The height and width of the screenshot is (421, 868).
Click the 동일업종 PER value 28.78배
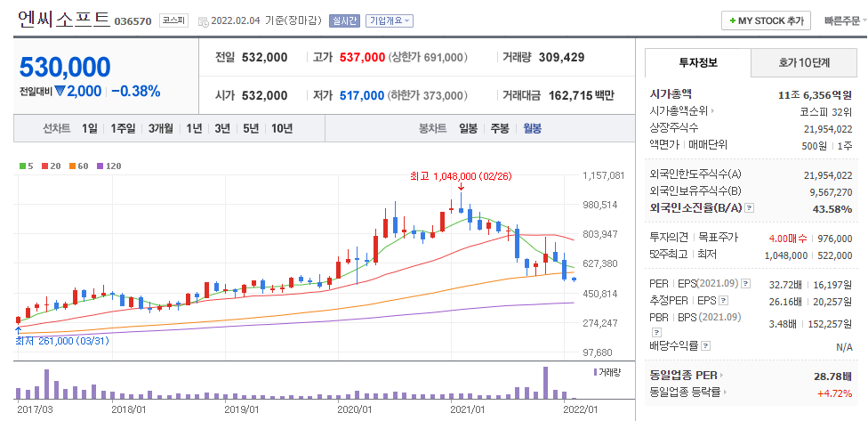click(x=833, y=376)
